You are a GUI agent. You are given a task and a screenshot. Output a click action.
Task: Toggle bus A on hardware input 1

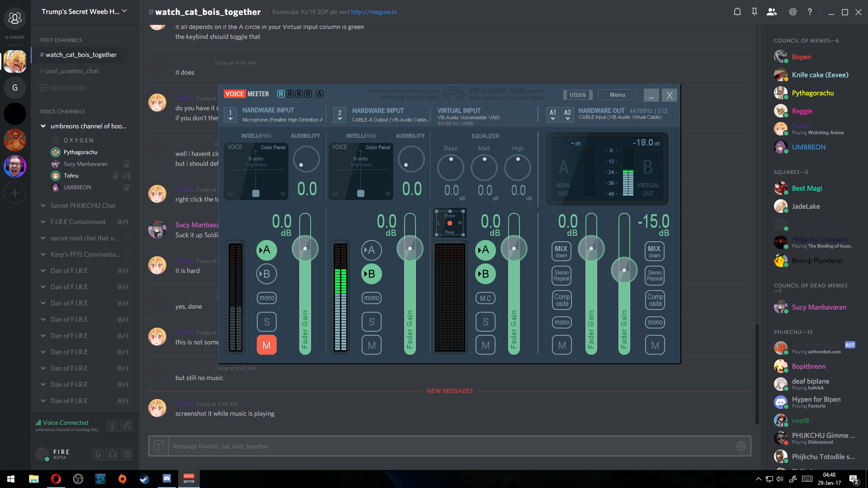click(267, 250)
